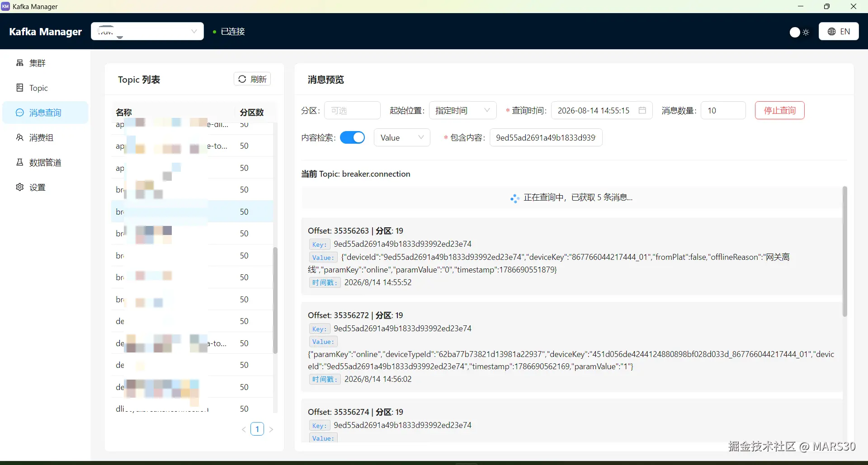Switch language with the EN button
Image resolution: width=868 pixels, height=465 pixels.
coord(839,31)
